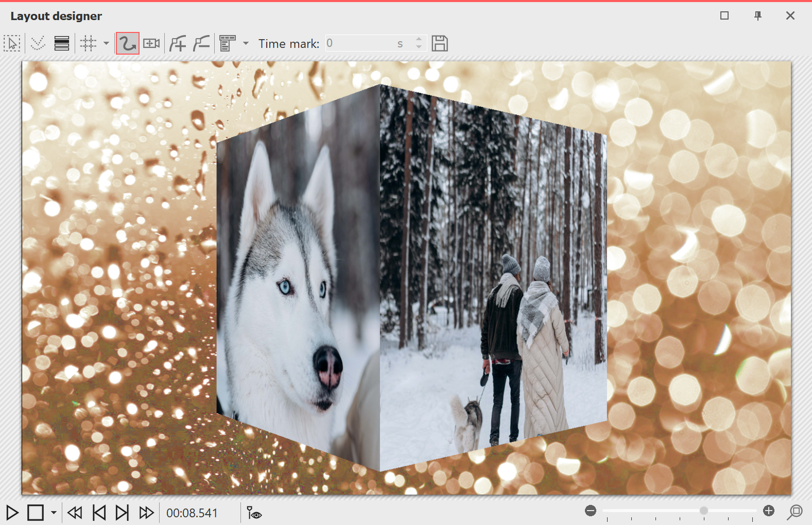Fast forward the preview
This screenshot has width=812, height=525.
coord(146,513)
